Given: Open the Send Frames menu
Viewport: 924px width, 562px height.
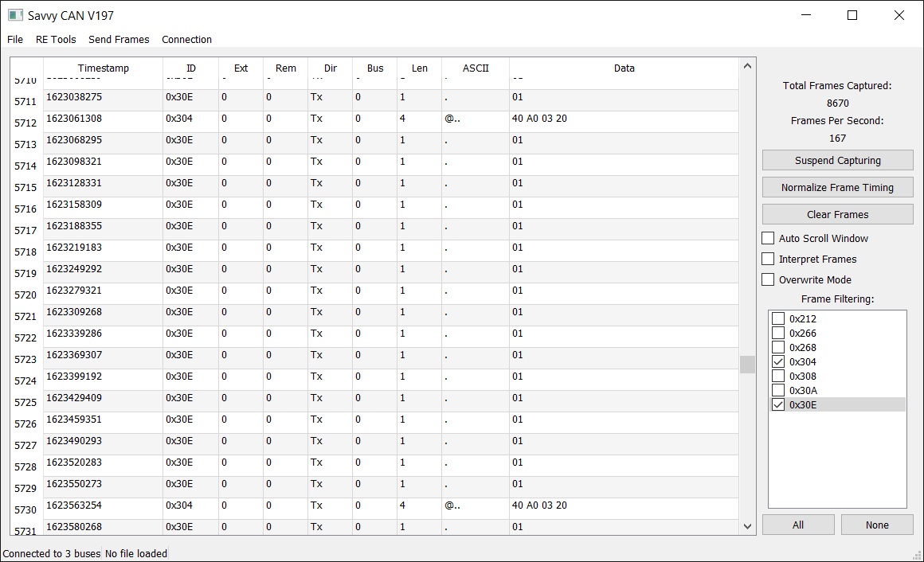Looking at the screenshot, I should [119, 39].
